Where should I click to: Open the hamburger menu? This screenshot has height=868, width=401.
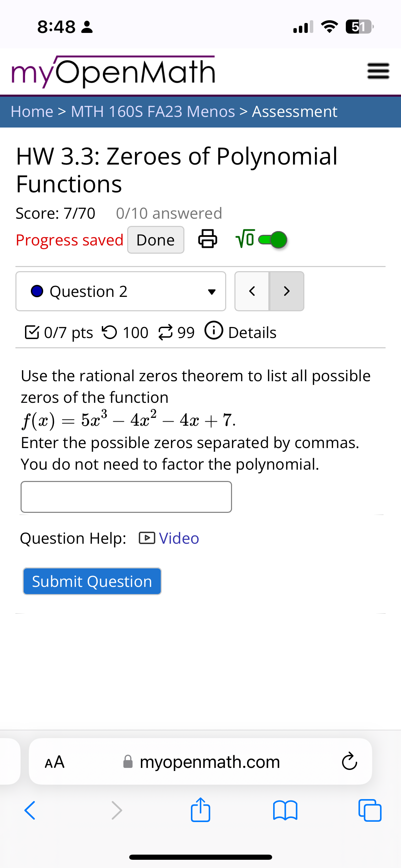click(378, 71)
